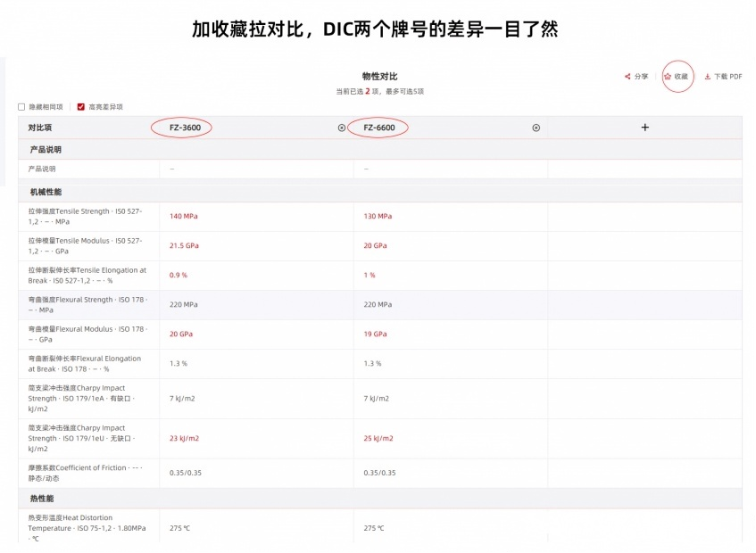Remove FZ-3600 from comparison
This screenshot has height=553, width=756.
[341, 128]
